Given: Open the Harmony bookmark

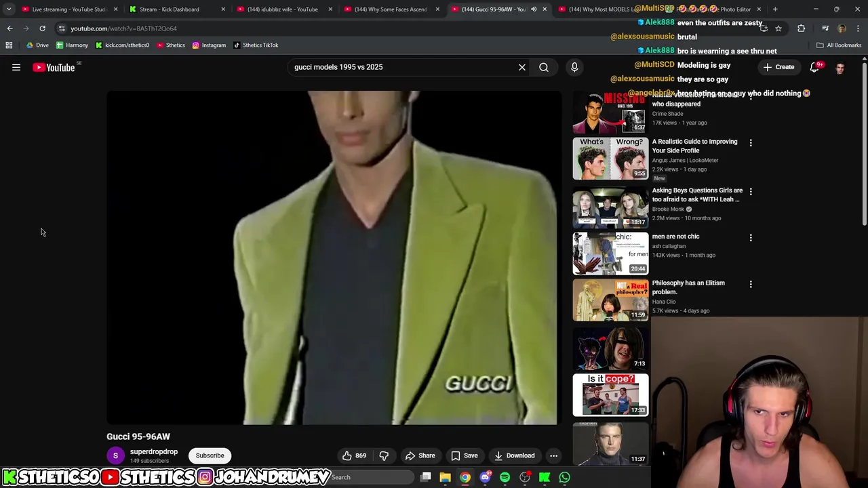Looking at the screenshot, I should coord(72,45).
